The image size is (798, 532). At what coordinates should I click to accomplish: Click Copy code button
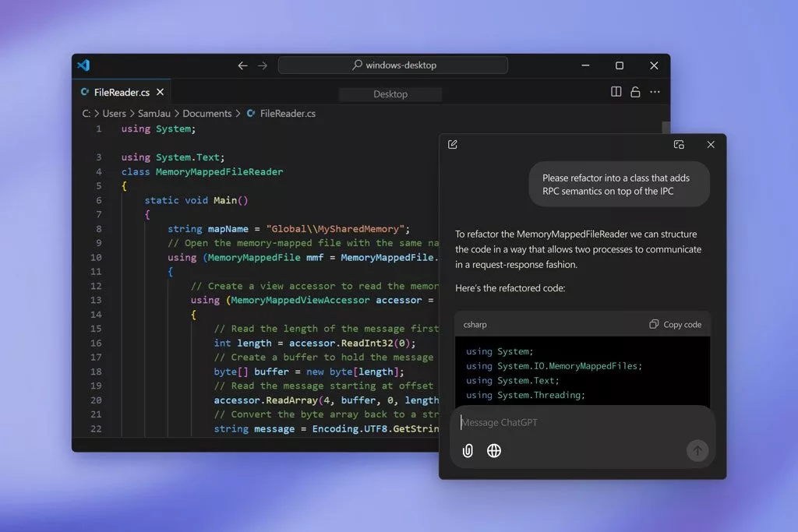(x=675, y=324)
